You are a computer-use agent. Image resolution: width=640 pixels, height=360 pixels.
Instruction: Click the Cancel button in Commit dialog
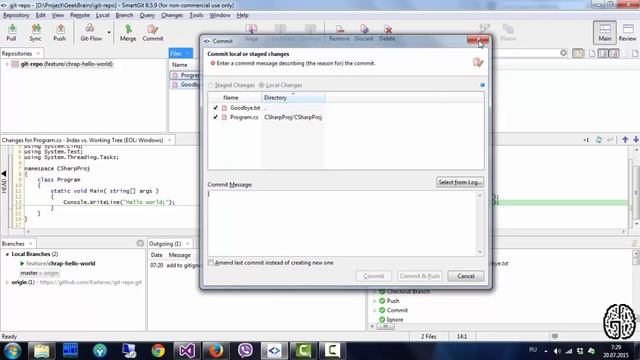[465, 276]
